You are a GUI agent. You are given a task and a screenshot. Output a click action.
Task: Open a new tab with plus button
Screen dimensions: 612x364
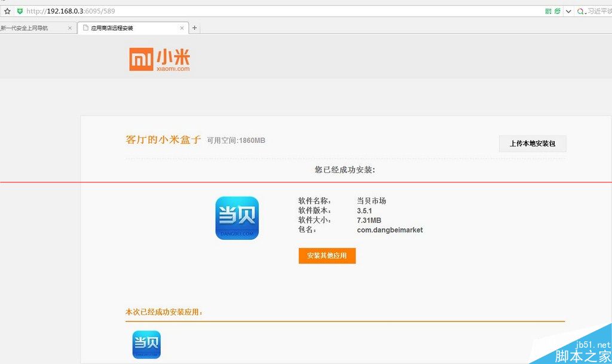[194, 28]
